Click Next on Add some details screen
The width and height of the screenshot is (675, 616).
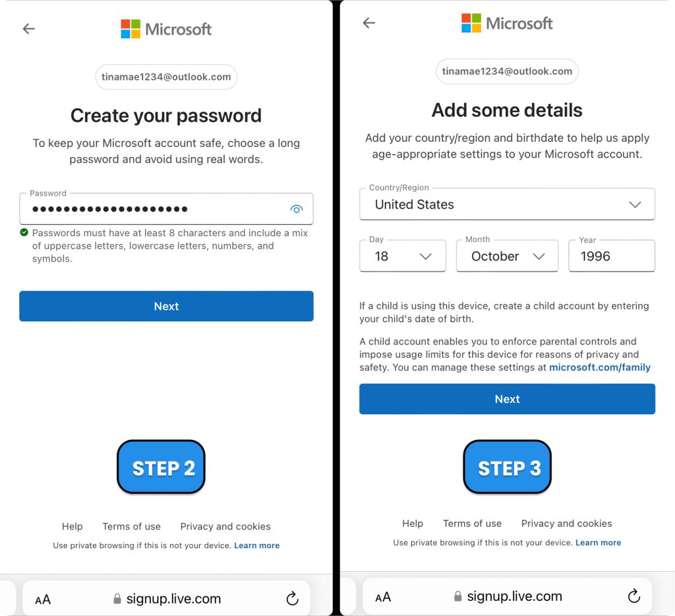coord(507,399)
